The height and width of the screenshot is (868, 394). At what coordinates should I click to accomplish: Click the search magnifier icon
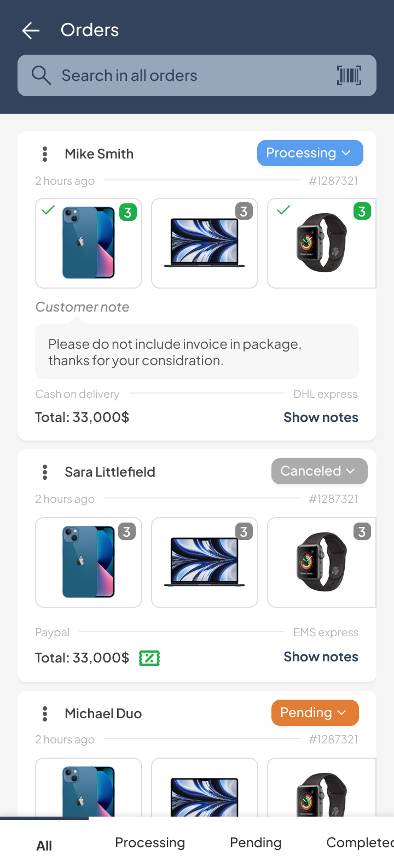coord(41,75)
